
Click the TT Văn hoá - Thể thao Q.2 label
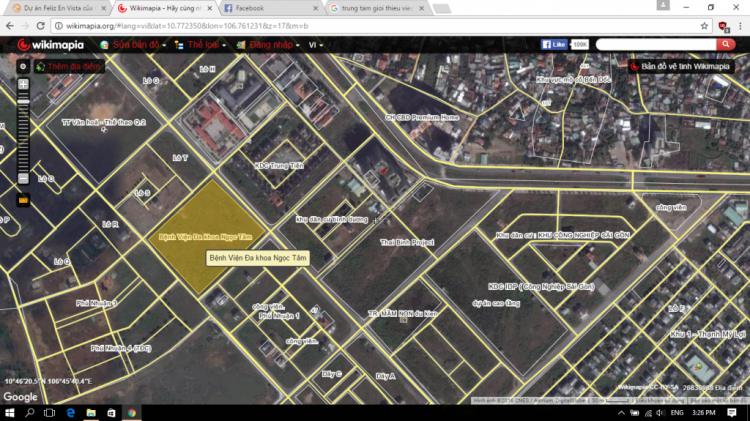(x=104, y=122)
